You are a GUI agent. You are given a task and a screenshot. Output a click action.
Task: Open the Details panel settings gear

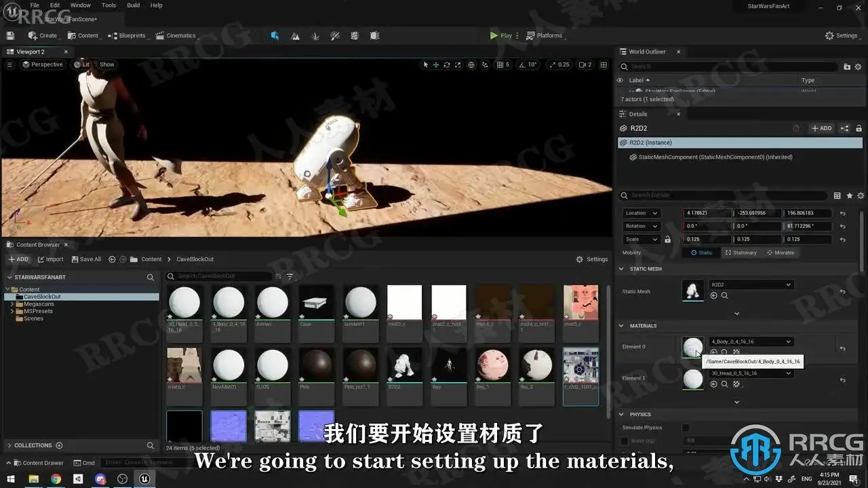[x=859, y=195]
